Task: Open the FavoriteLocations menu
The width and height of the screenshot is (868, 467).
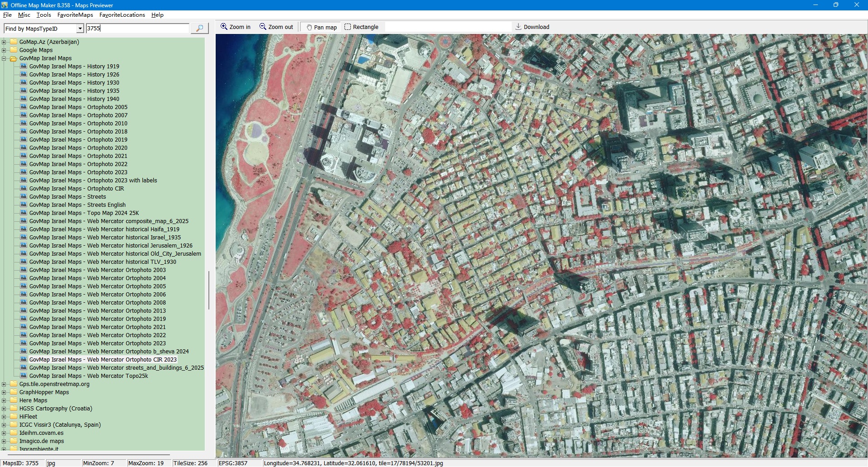Action: 122,15
